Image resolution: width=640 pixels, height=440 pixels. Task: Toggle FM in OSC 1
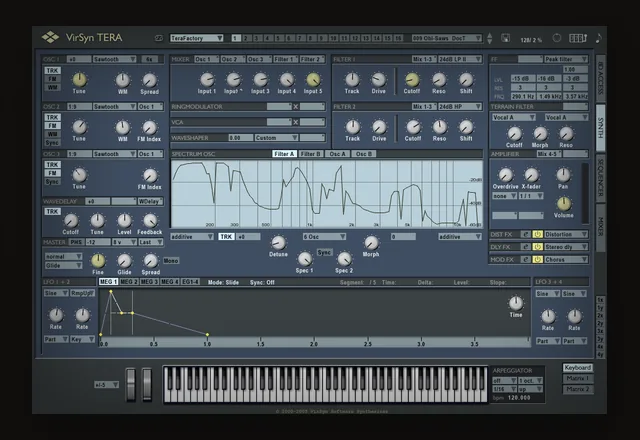[52, 79]
